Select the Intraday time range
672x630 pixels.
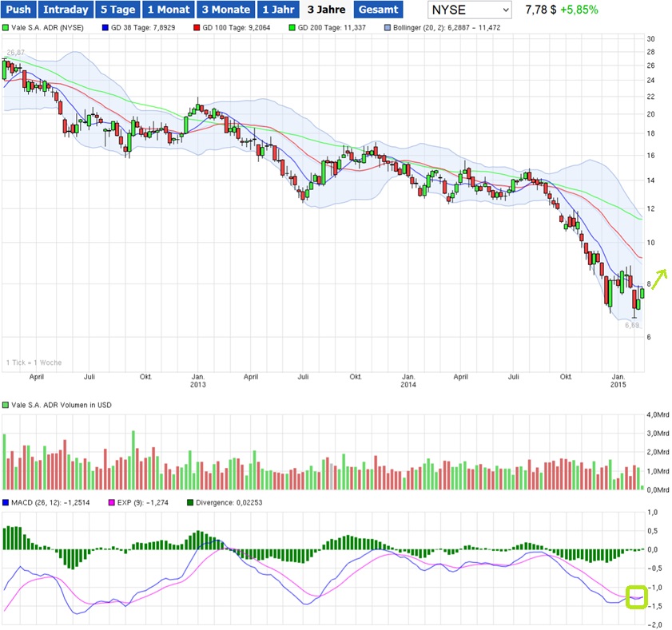(x=65, y=10)
